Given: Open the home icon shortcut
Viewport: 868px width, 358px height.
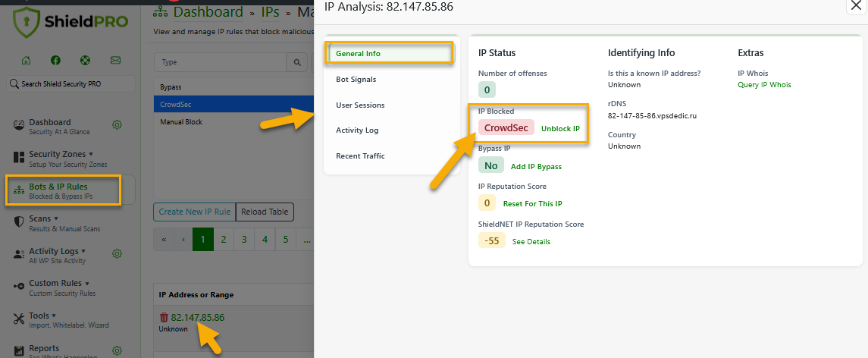Looking at the screenshot, I should (x=26, y=61).
